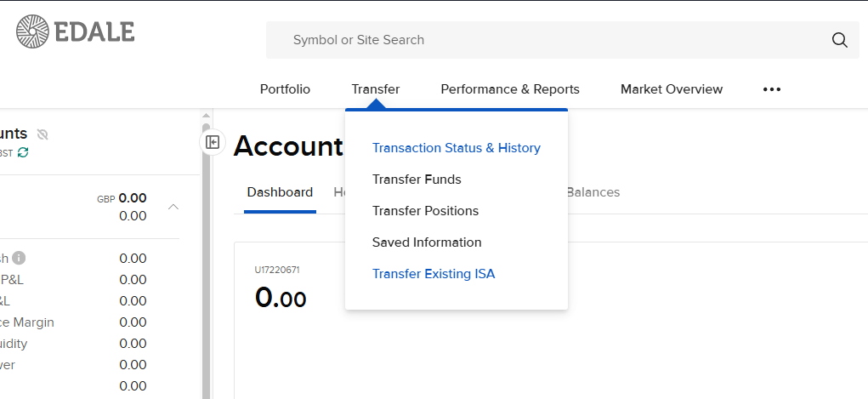
Task: Open the Market Overview menu
Action: 671,89
